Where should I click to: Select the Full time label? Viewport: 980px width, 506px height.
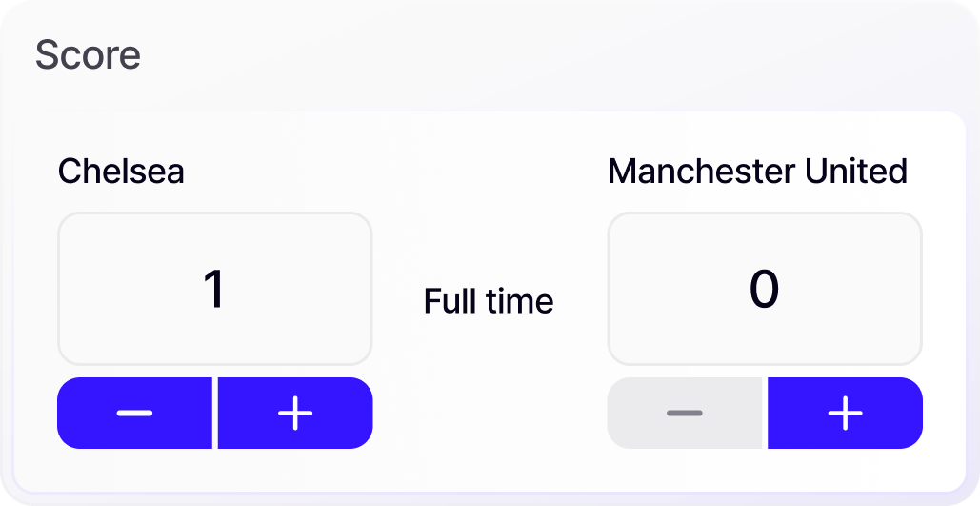[x=489, y=301]
